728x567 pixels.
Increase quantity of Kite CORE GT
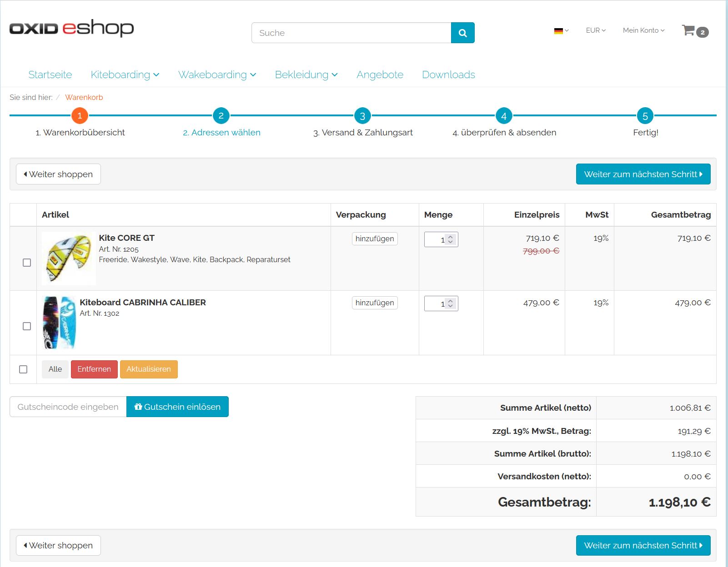(450, 237)
